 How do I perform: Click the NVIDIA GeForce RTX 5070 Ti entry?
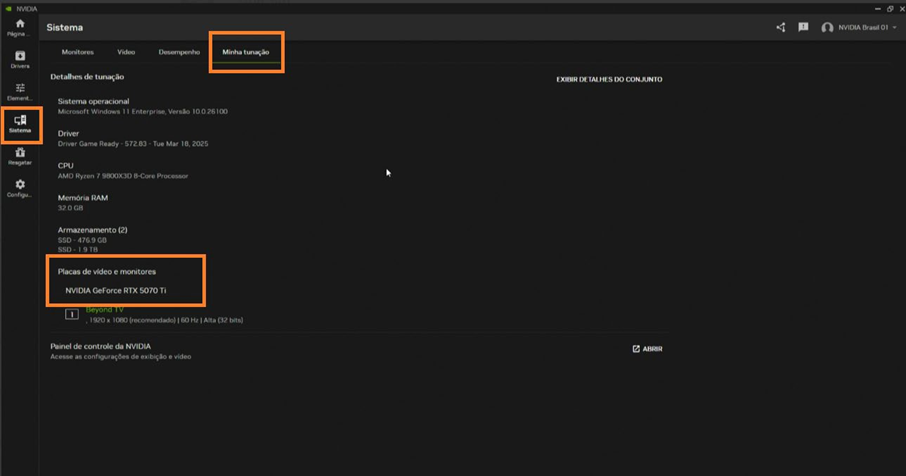coord(116,291)
